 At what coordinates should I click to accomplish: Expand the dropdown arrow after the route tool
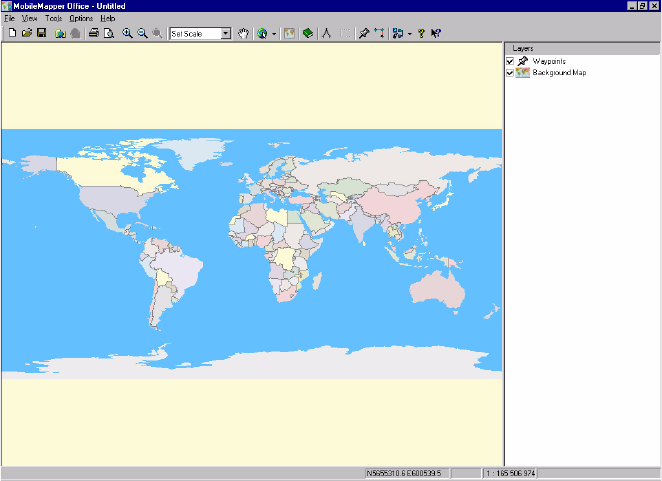click(410, 34)
